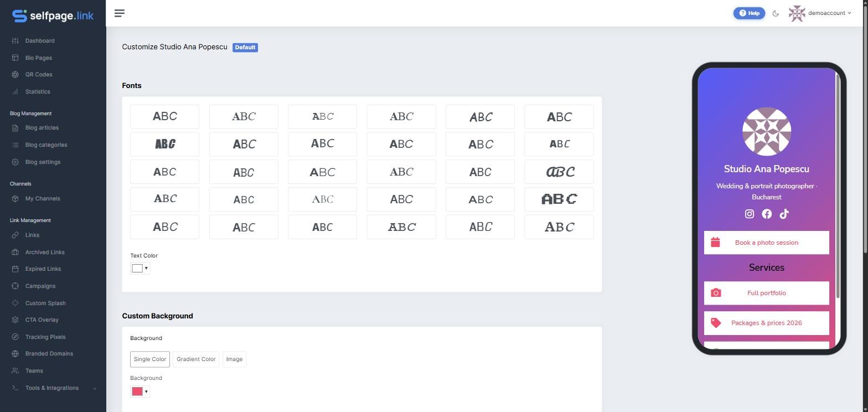Click the Links chain icon

(15, 235)
